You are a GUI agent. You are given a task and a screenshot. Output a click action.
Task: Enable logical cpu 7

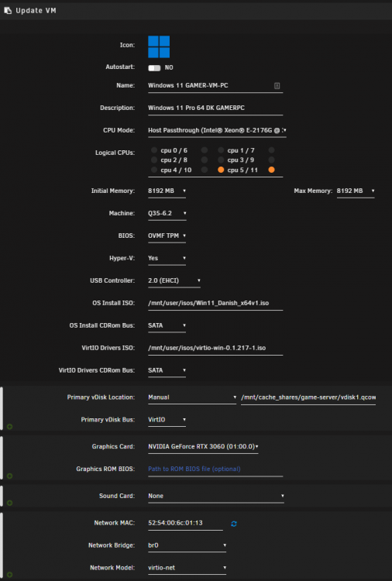pyautogui.click(x=271, y=150)
